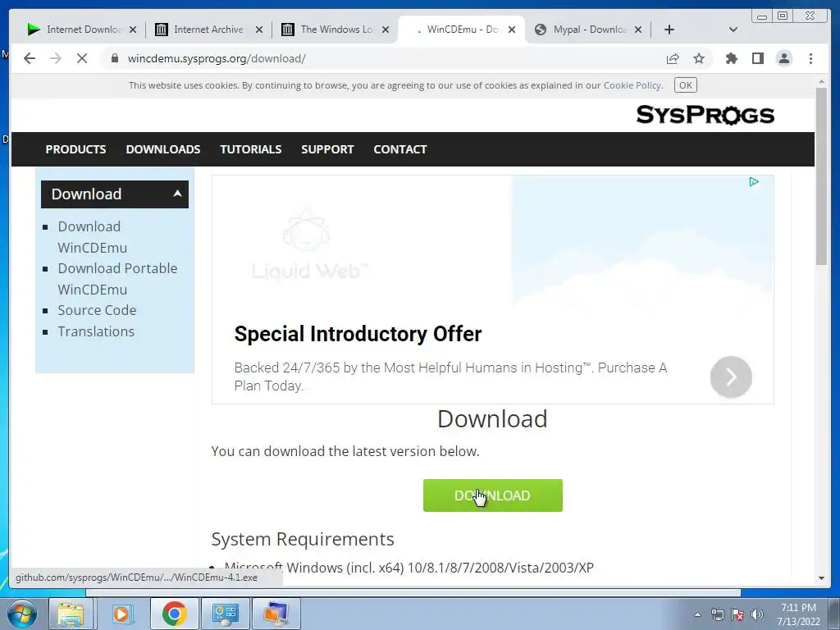The image size is (840, 630).
Task: Click the Chrome taskbar icon
Action: [x=174, y=614]
